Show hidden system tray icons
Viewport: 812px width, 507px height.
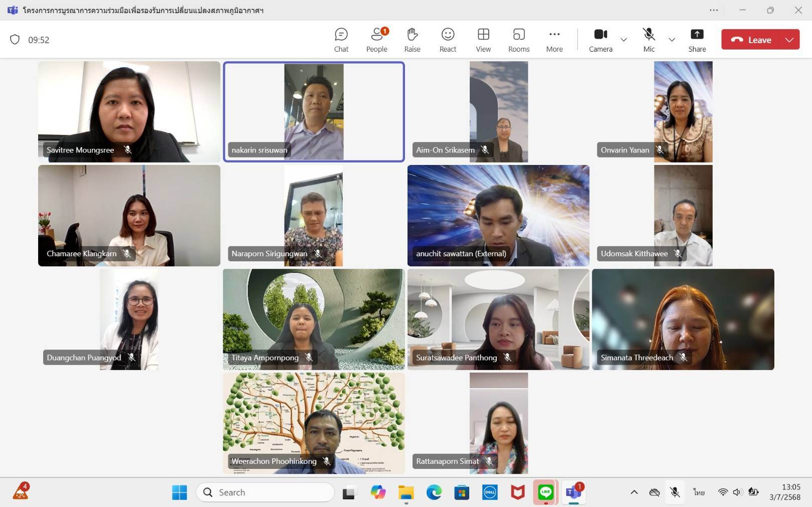(x=634, y=492)
